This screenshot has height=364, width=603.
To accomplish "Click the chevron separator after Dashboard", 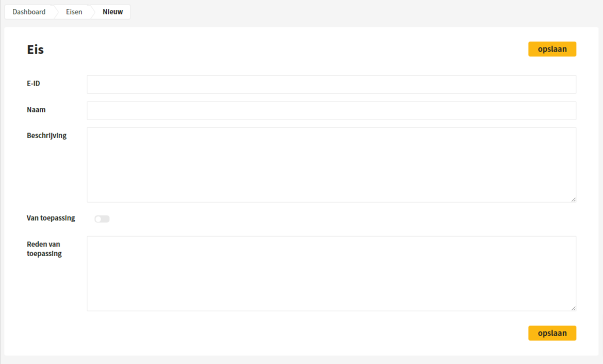I will (x=56, y=12).
